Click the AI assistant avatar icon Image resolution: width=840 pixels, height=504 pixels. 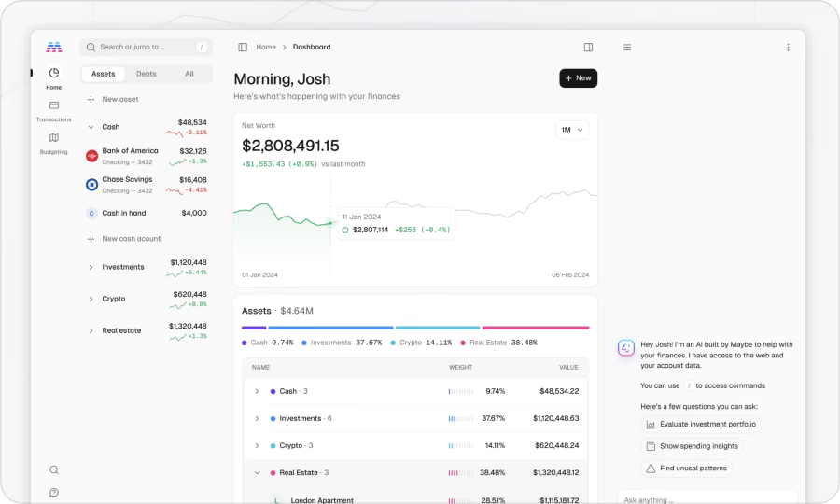point(625,348)
